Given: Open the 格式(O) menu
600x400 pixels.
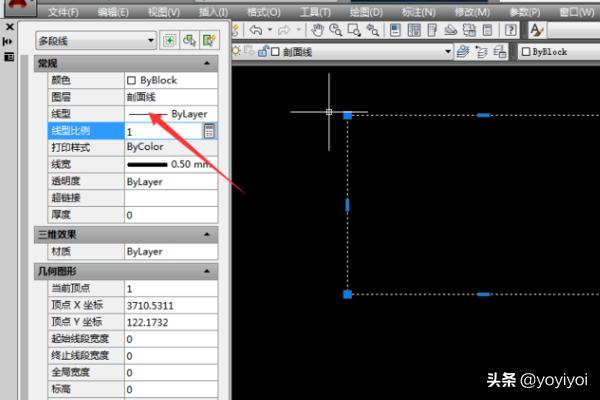Looking at the screenshot, I should [x=264, y=12].
